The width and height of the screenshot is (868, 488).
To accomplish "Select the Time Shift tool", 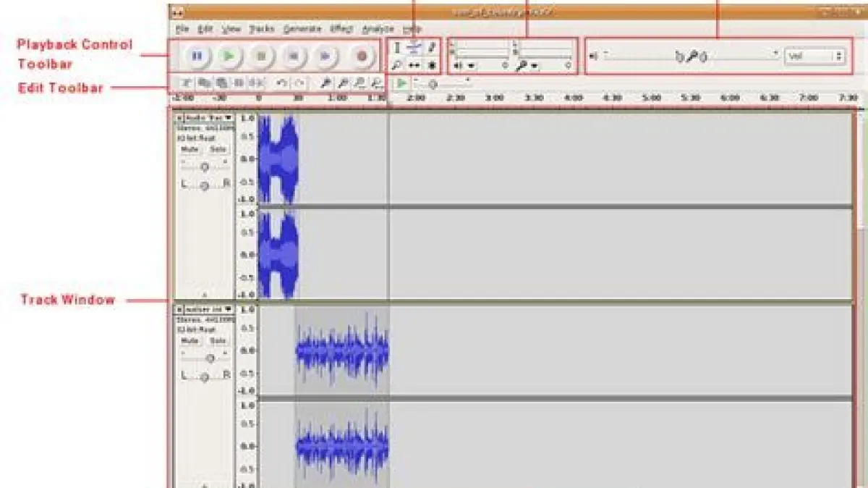I will 414,65.
